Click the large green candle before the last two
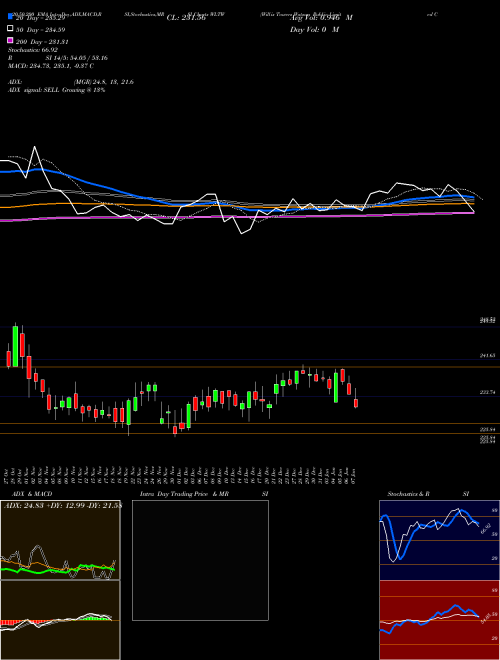This screenshot has width=500, height=660. coord(336,387)
